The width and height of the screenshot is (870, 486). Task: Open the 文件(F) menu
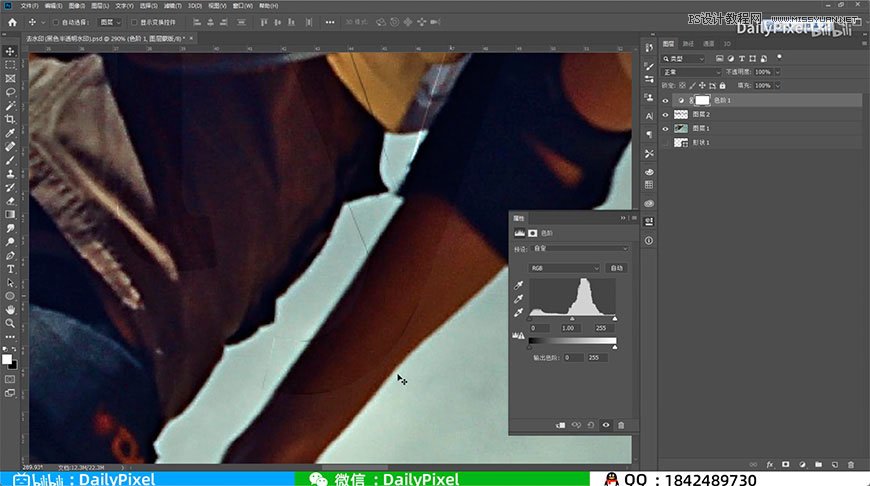[29, 6]
